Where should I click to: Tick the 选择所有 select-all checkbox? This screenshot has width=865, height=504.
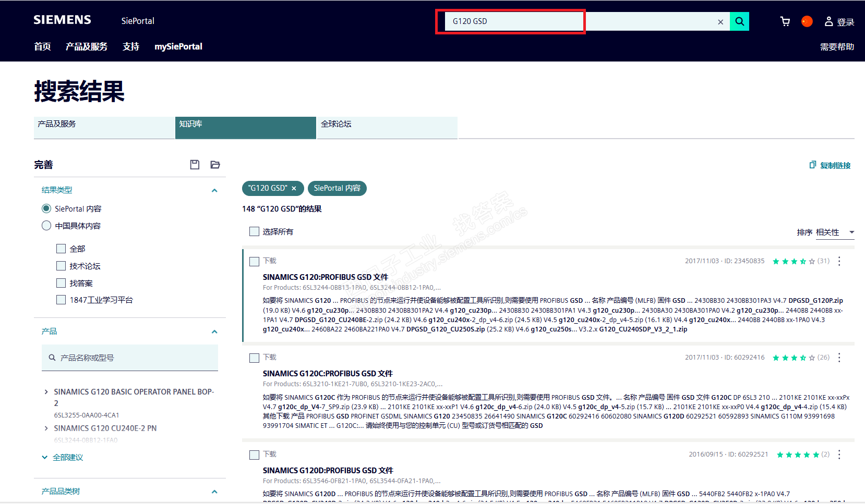click(x=255, y=231)
